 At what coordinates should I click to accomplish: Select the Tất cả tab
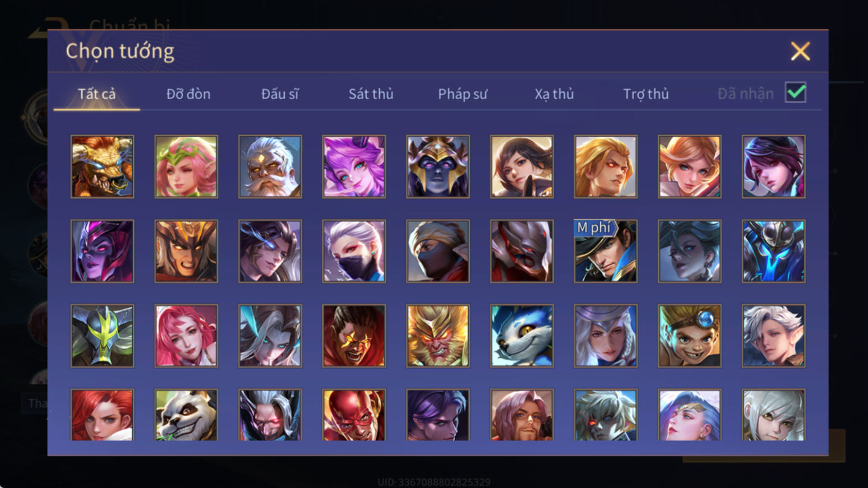96,94
